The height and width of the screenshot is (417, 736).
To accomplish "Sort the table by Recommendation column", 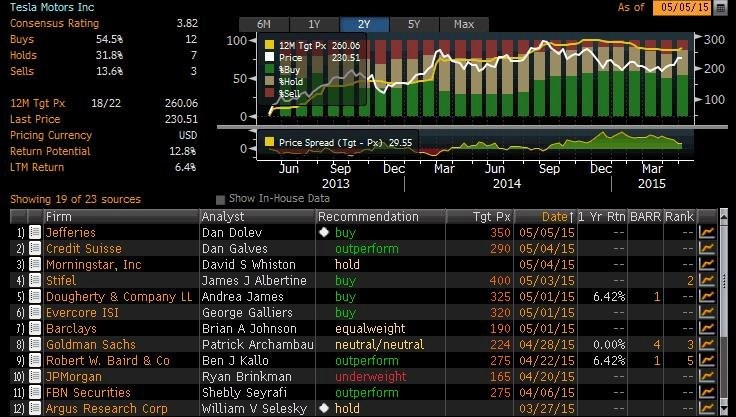I will pos(380,216).
